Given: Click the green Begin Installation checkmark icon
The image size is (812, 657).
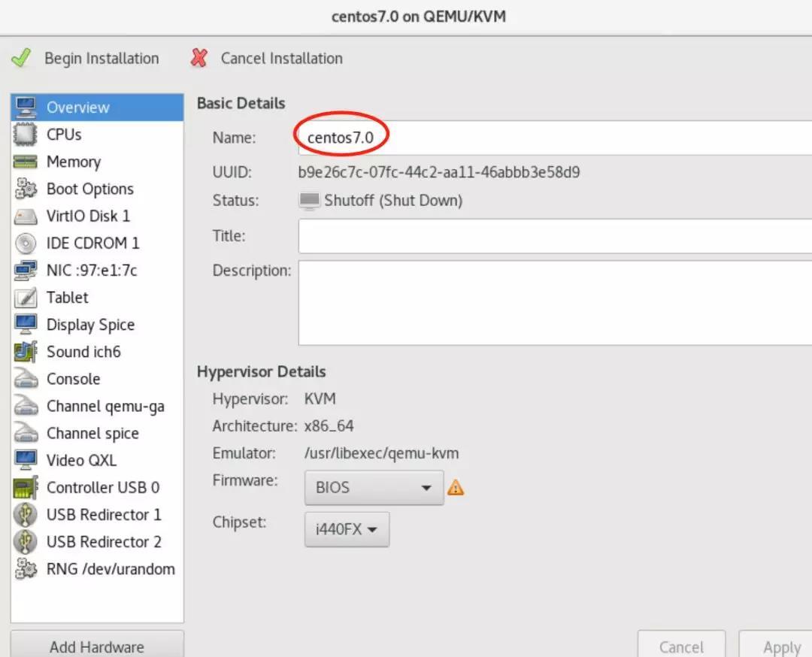Looking at the screenshot, I should point(21,58).
